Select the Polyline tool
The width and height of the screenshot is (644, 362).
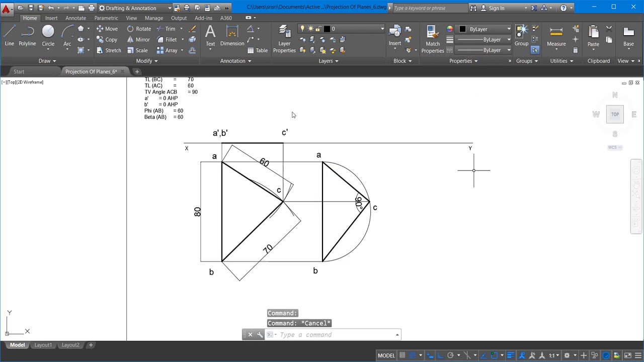click(x=27, y=36)
